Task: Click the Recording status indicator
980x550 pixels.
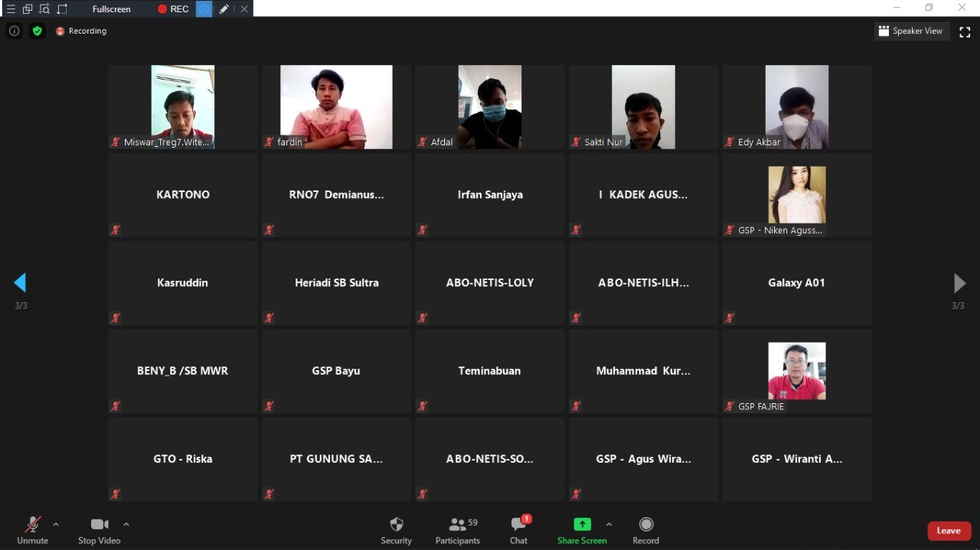Action: (81, 31)
